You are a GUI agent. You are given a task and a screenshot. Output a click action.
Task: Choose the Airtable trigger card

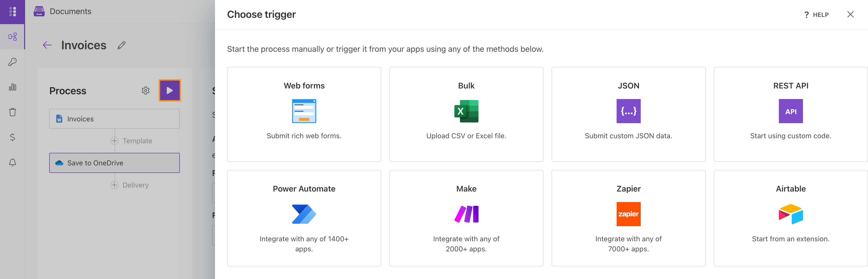pos(791,218)
